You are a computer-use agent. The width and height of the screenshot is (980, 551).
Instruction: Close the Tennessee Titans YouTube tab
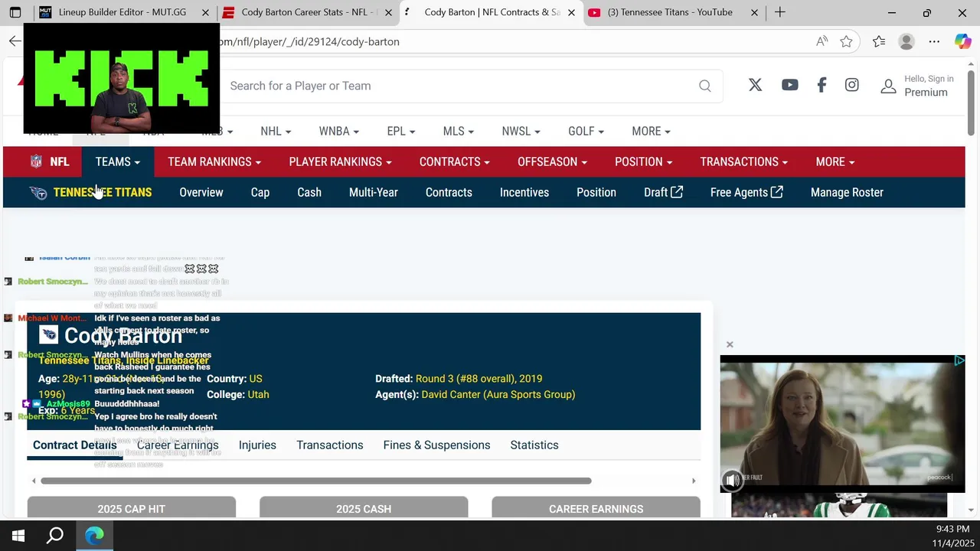754,12
